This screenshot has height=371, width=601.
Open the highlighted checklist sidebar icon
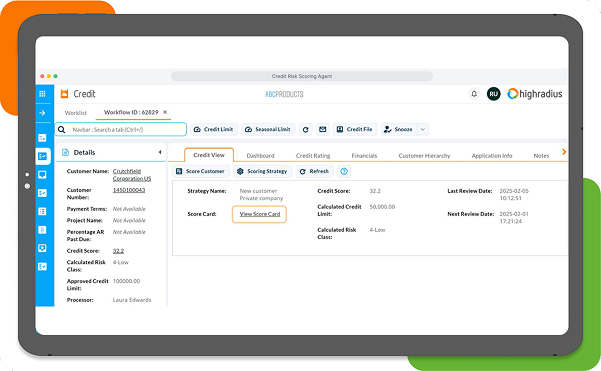pos(43,156)
